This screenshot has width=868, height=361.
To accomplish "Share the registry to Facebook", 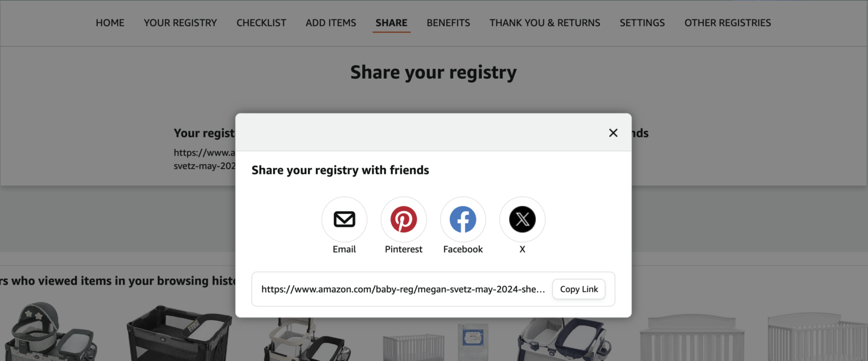I will pos(463,220).
